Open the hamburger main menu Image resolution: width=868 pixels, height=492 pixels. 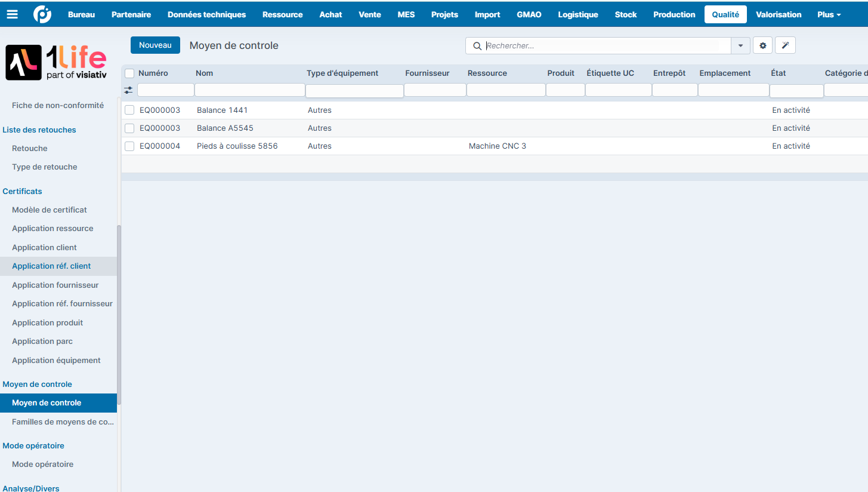coord(12,14)
